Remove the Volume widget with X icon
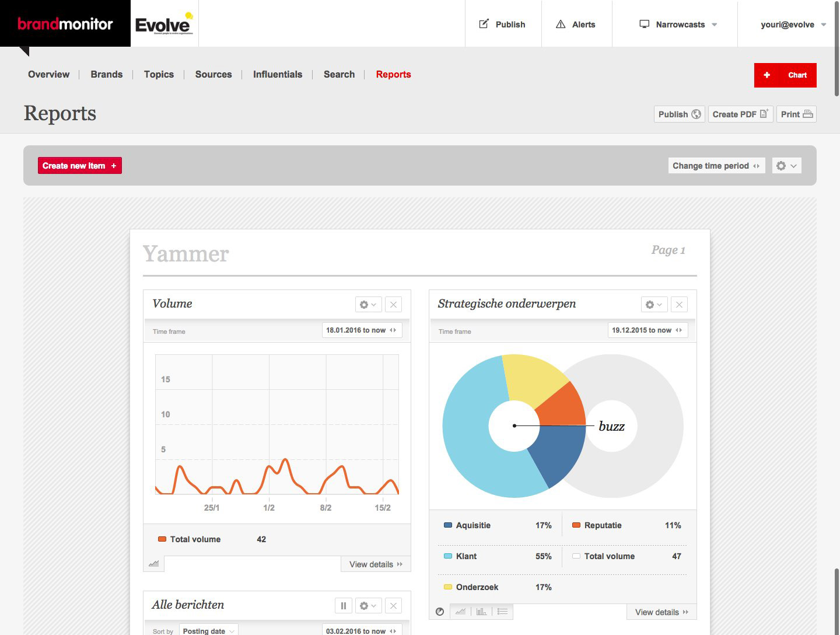 [393, 305]
